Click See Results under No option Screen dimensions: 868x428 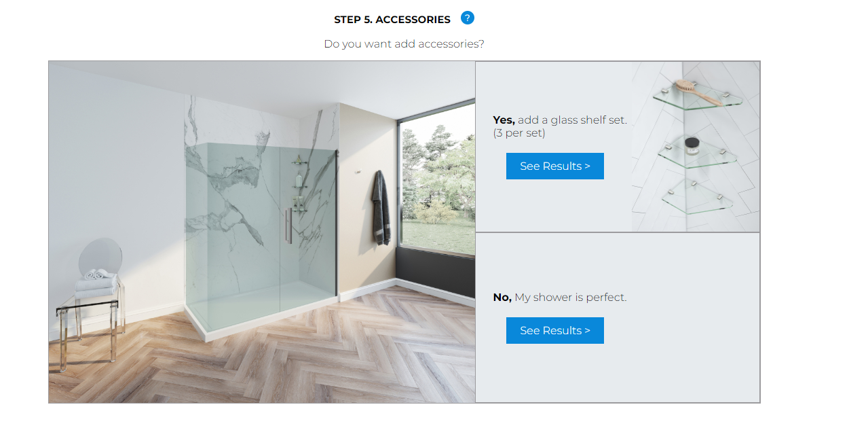click(554, 330)
